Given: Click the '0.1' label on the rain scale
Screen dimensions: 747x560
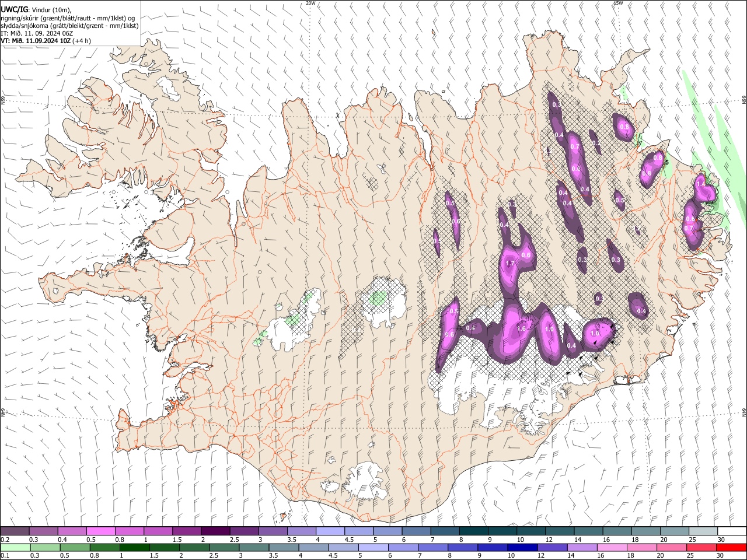Looking at the screenshot, I should click(x=5, y=556).
